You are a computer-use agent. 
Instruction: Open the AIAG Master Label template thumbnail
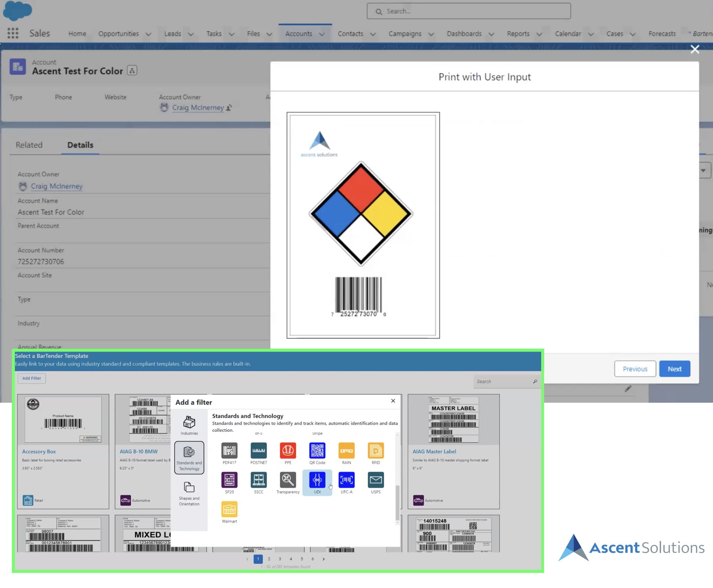click(453, 420)
